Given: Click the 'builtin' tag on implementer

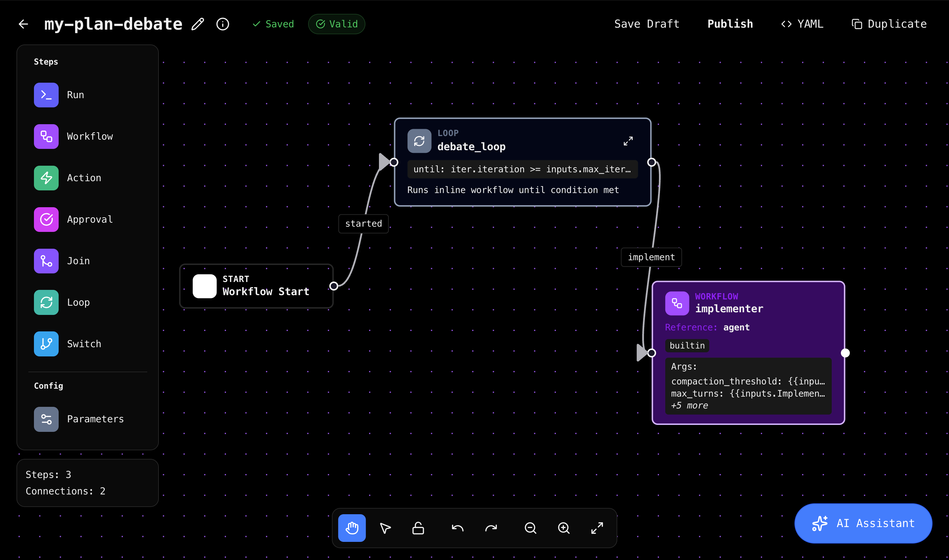Looking at the screenshot, I should point(687,346).
